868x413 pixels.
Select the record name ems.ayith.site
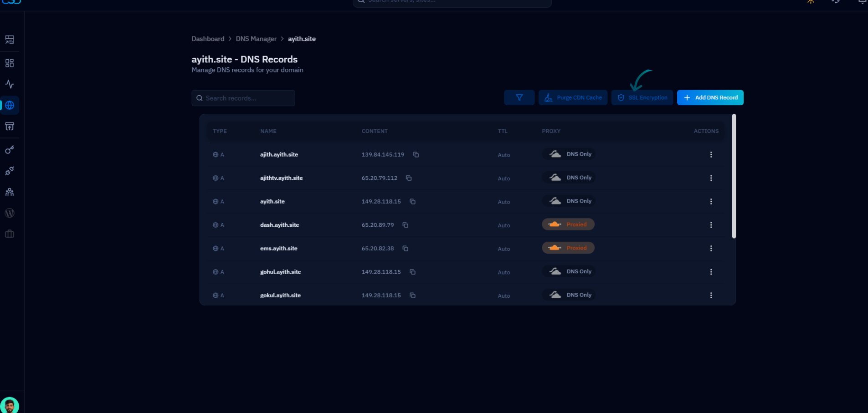278,249
